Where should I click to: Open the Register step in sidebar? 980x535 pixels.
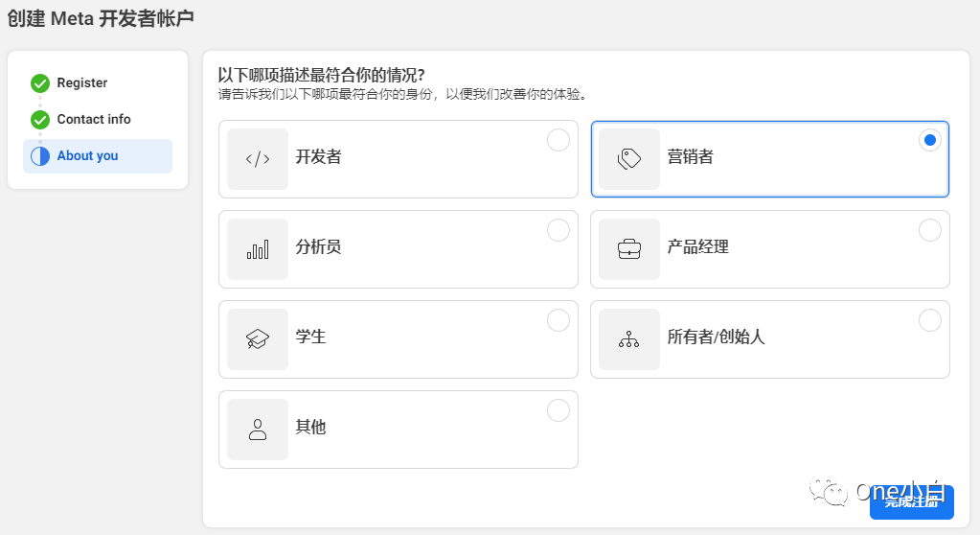tap(81, 82)
